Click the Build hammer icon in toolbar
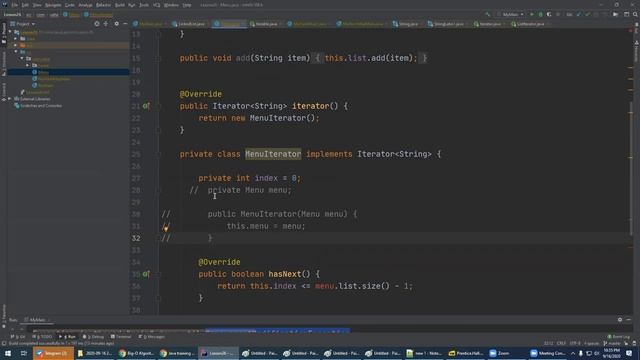Viewport: 640px width, 360px height. click(487, 15)
